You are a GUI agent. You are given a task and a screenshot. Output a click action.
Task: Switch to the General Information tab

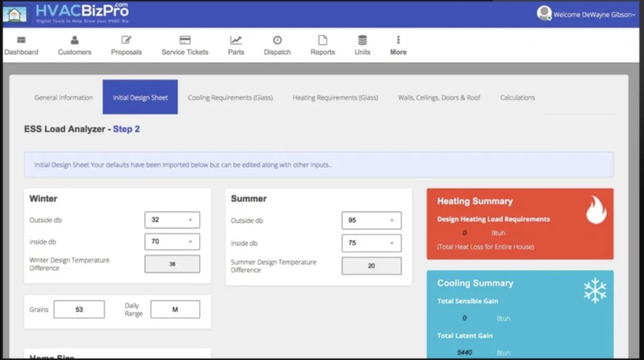click(63, 97)
